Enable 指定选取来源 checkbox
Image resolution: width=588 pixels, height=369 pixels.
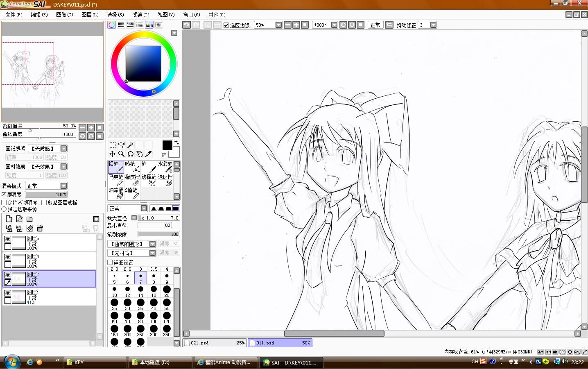click(x=4, y=209)
